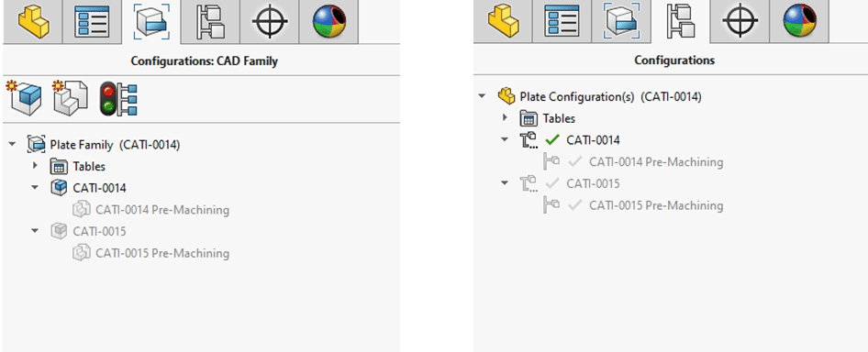Click Tables calendar icon in Configurations panel

(x=529, y=118)
